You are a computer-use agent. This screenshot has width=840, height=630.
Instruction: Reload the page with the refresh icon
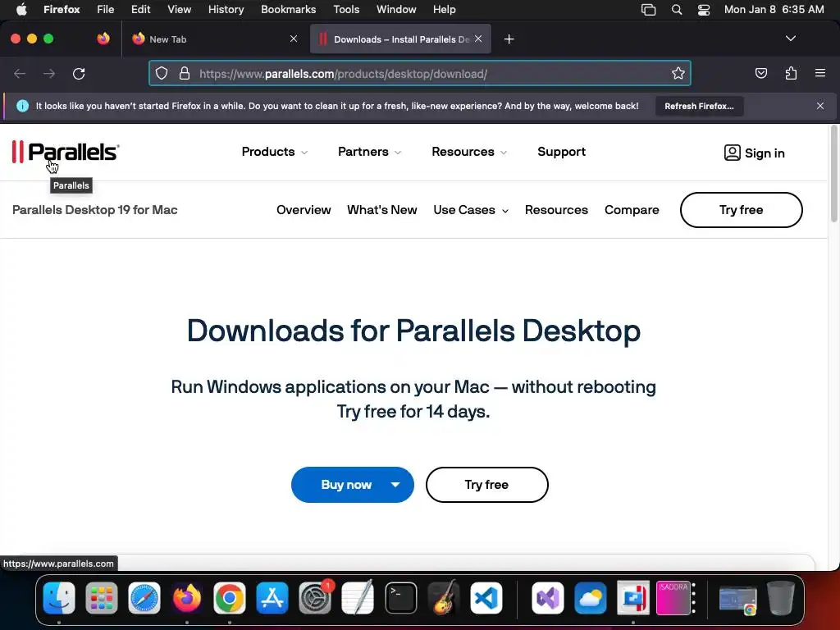point(79,73)
